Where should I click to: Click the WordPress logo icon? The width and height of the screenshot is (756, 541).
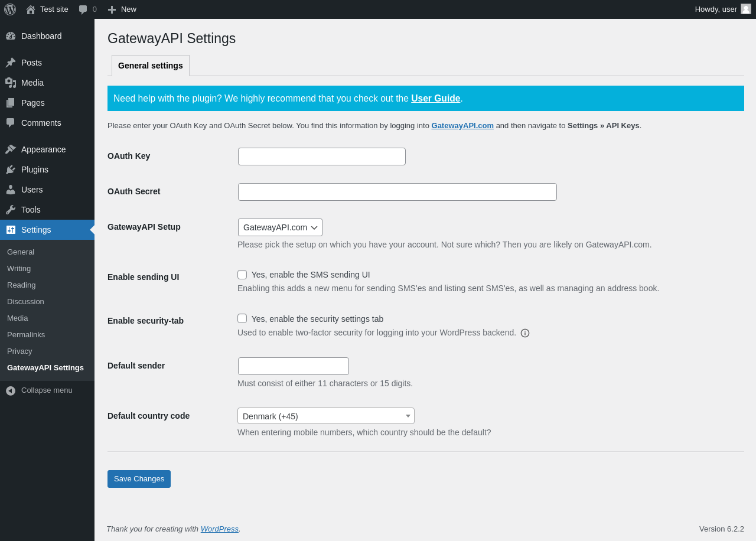(x=10, y=9)
